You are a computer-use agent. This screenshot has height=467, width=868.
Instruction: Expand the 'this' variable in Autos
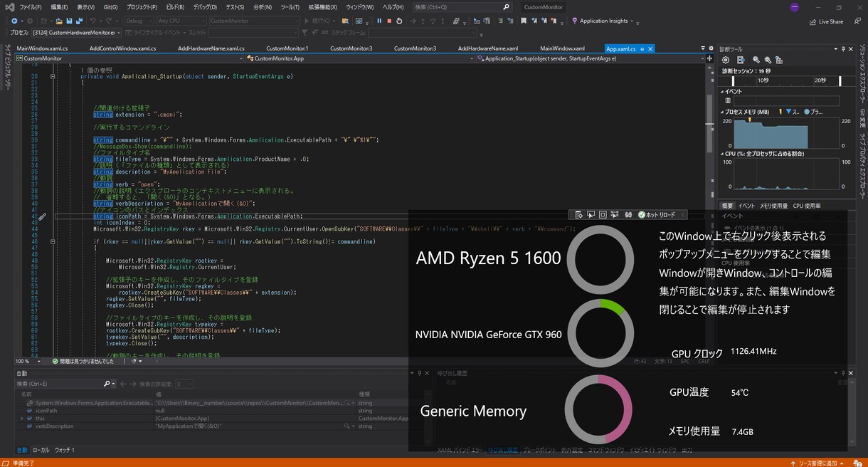(x=21, y=419)
